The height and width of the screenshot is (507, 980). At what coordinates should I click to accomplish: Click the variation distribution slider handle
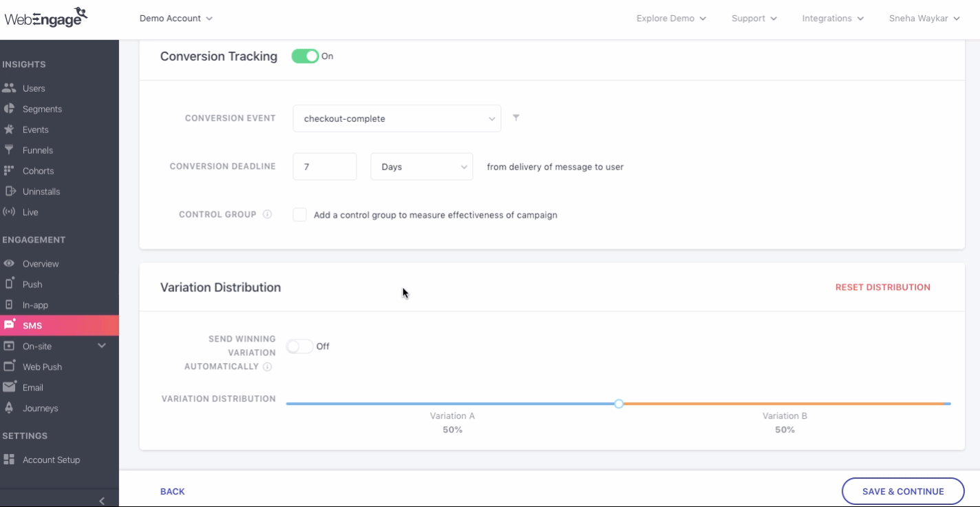point(619,404)
